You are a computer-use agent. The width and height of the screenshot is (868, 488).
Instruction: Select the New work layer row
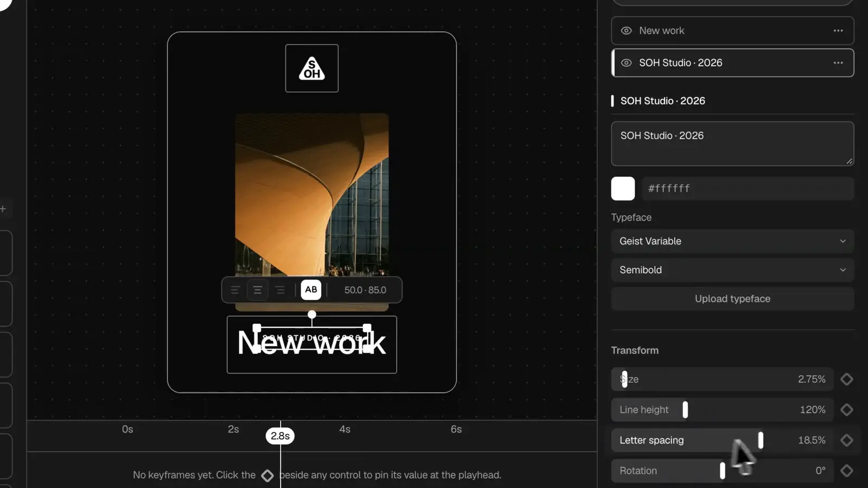[x=732, y=31]
